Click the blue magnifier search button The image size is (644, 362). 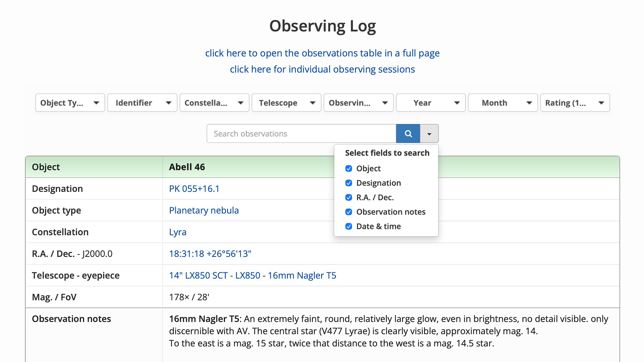pos(408,134)
